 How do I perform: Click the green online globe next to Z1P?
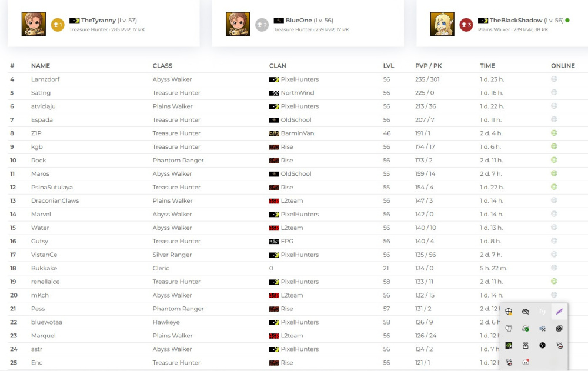point(553,133)
